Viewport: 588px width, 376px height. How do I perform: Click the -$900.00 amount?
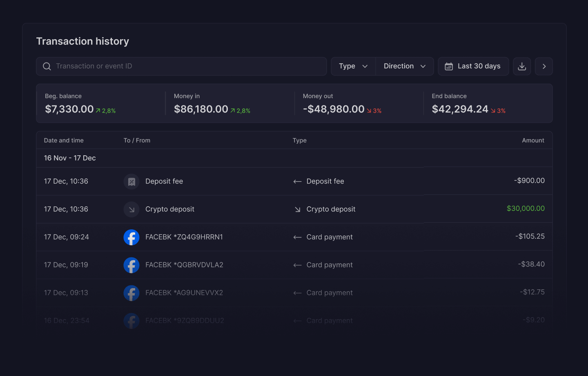[529, 181]
